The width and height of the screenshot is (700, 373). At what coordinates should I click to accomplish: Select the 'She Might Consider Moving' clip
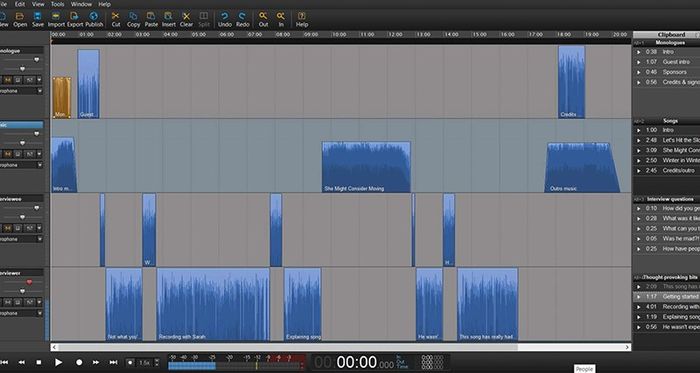(x=366, y=167)
